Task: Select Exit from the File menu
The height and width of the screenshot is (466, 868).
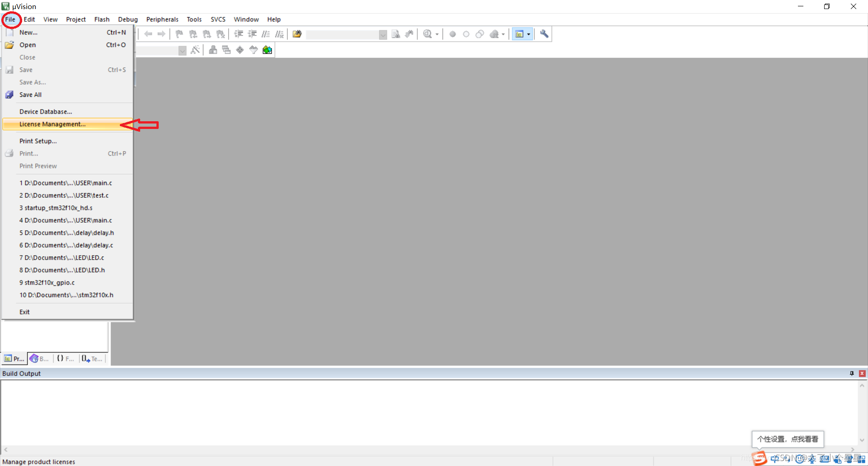Action: (x=67, y=312)
